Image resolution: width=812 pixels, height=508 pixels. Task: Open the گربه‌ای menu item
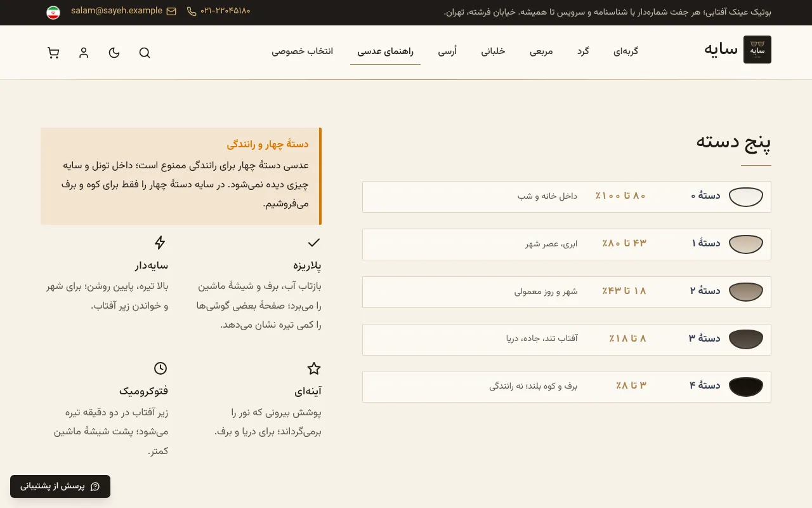click(625, 51)
